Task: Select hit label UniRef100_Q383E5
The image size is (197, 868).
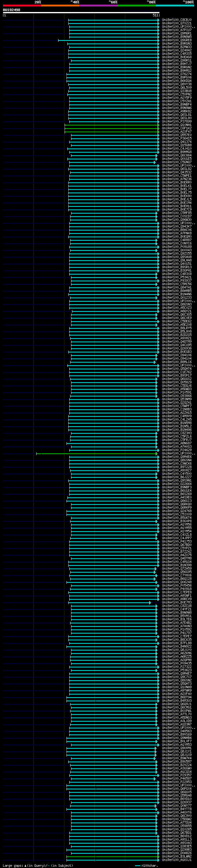Action: [176, 846]
